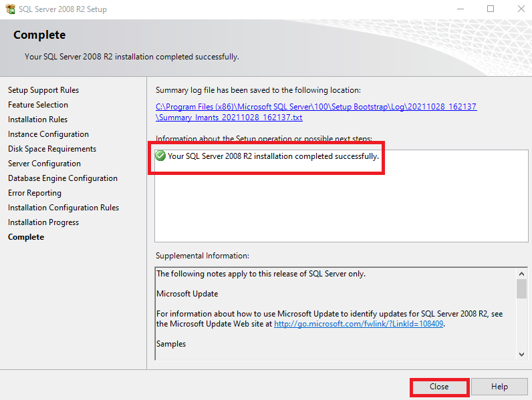Open the summary log file path link
This screenshot has width=532, height=400.
click(316, 112)
